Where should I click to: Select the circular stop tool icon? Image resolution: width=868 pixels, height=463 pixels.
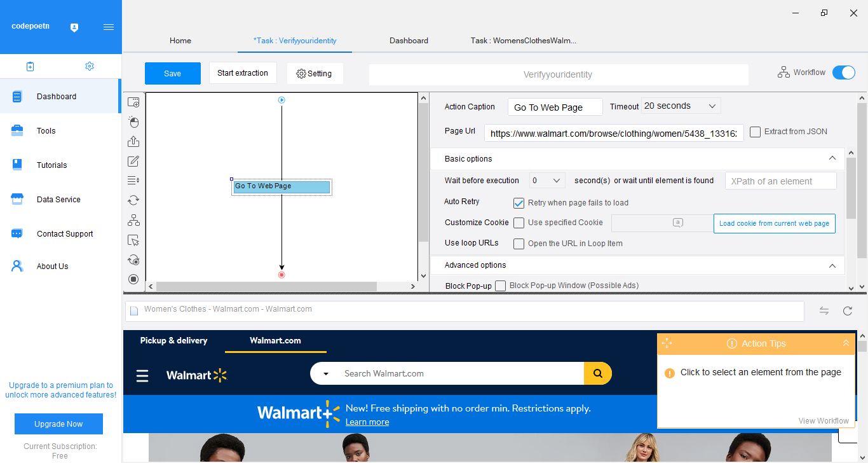133,279
